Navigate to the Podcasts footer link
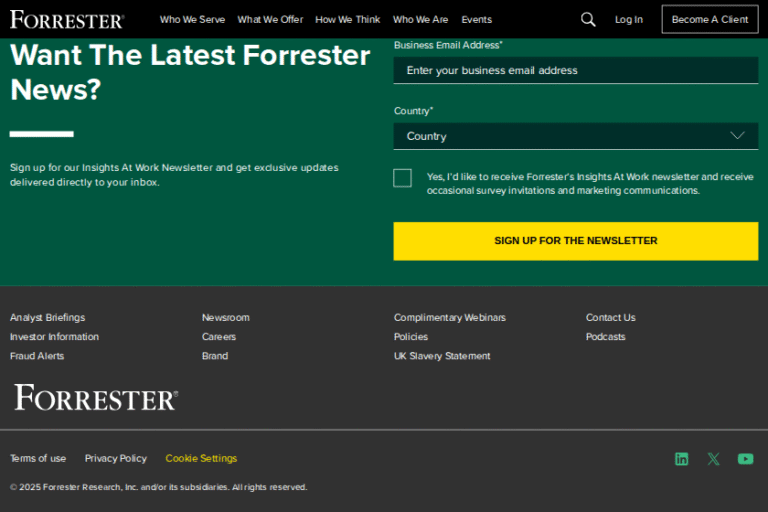Viewport: 768px width, 512px height. [x=605, y=337]
